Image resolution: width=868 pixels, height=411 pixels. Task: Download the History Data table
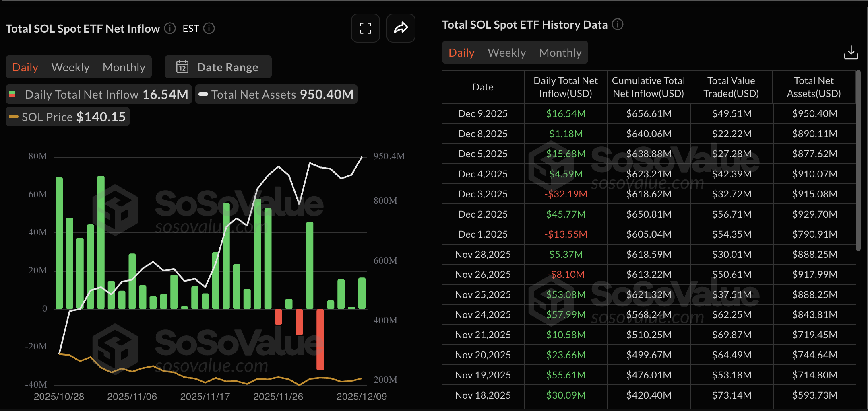coord(851,52)
